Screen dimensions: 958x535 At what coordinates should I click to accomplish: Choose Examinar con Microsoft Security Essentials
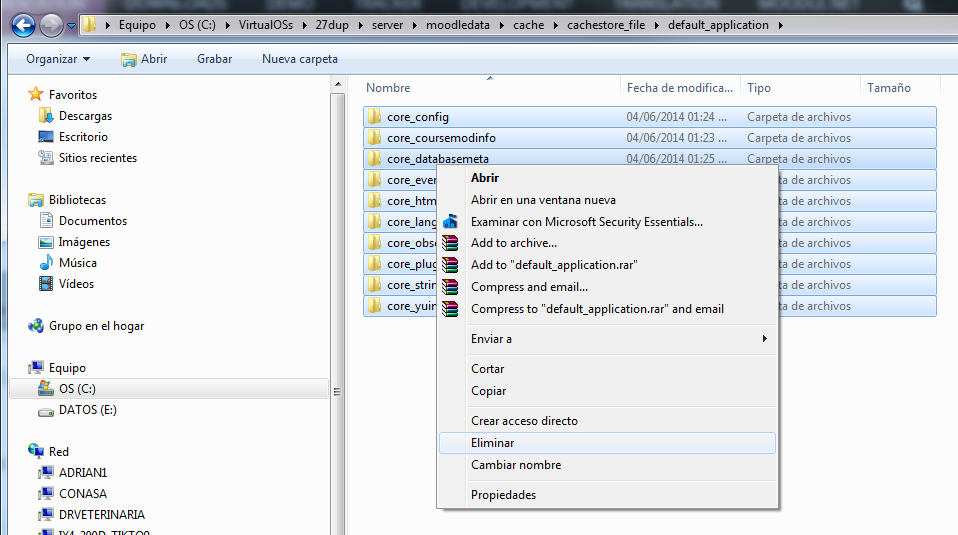pos(607,222)
